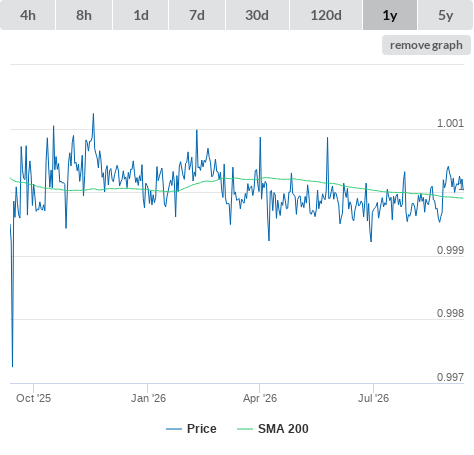Viewport: 474px width, 455px height.
Task: Click the Jul '26 axis label
Action: pos(373,398)
